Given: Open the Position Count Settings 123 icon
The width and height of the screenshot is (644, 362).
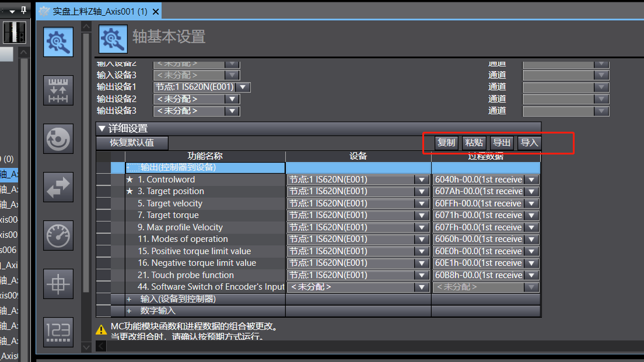Looking at the screenshot, I should tap(58, 332).
